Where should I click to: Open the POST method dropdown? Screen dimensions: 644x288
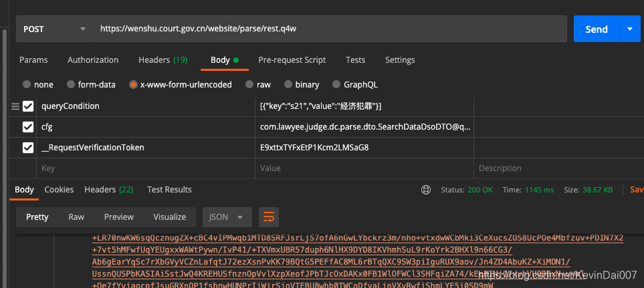pyautogui.click(x=55, y=29)
